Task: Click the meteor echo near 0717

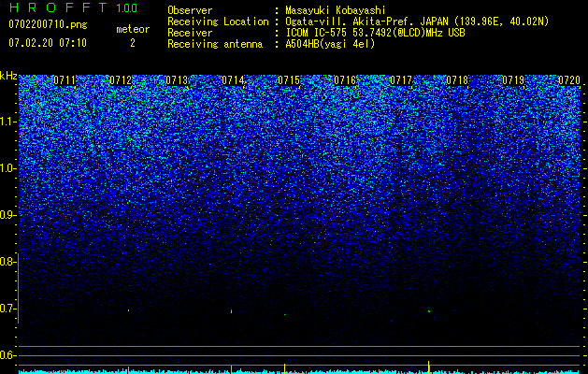Action: [429, 311]
